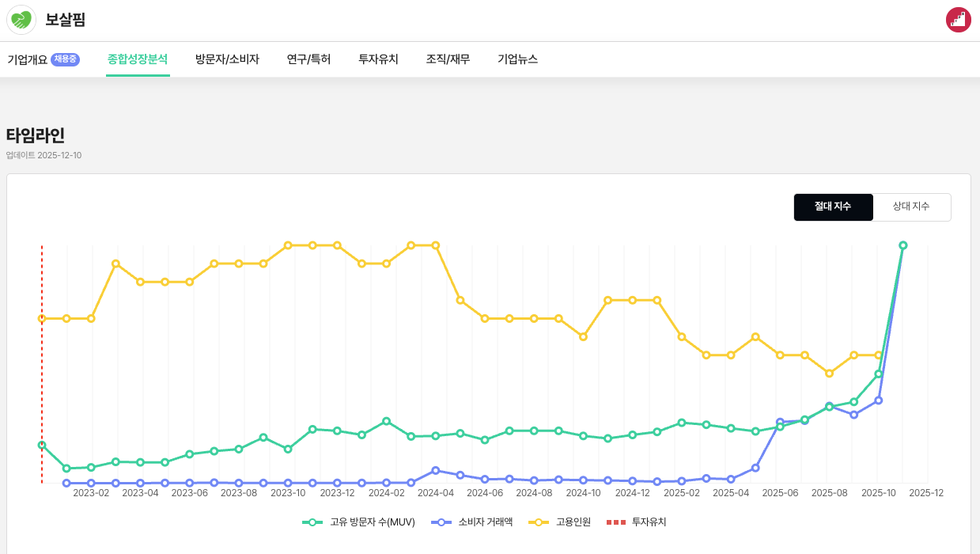The height and width of the screenshot is (554, 980).
Task: Select the peak green data point near 2025-11
Action: (902, 246)
